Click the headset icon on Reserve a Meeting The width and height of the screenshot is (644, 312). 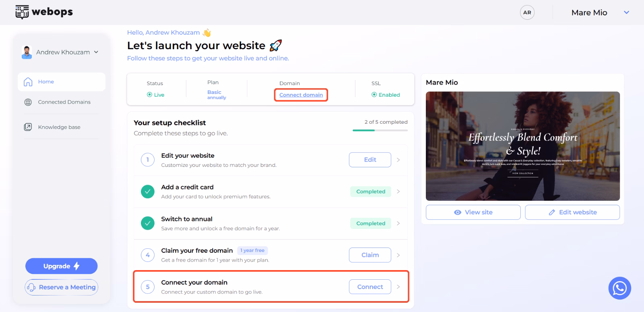(x=31, y=287)
